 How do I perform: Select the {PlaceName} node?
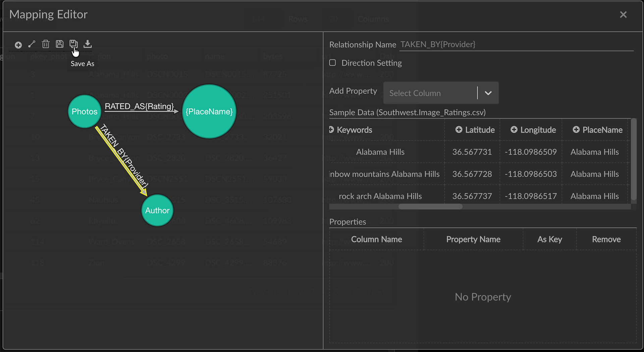(209, 112)
